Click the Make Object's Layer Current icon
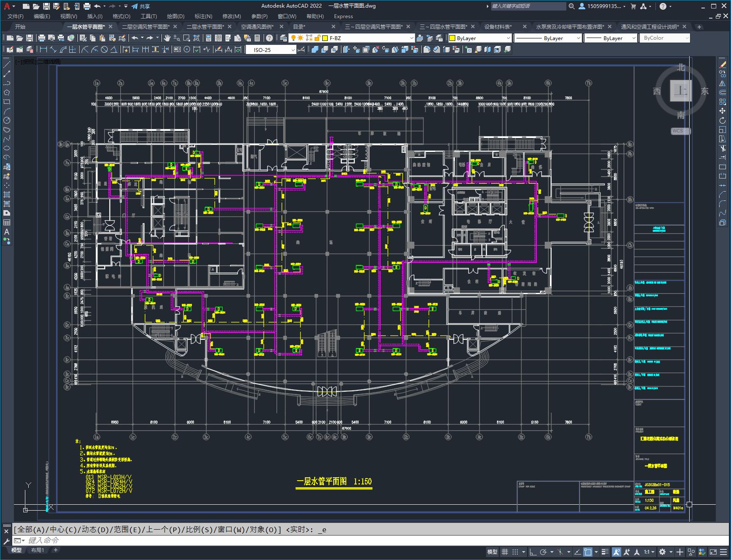 pyautogui.click(x=420, y=38)
